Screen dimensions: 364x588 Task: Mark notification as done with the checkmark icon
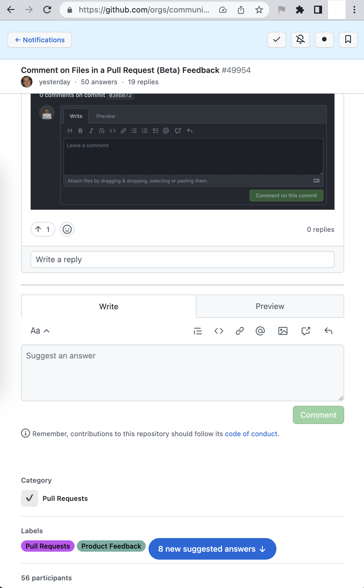(276, 40)
